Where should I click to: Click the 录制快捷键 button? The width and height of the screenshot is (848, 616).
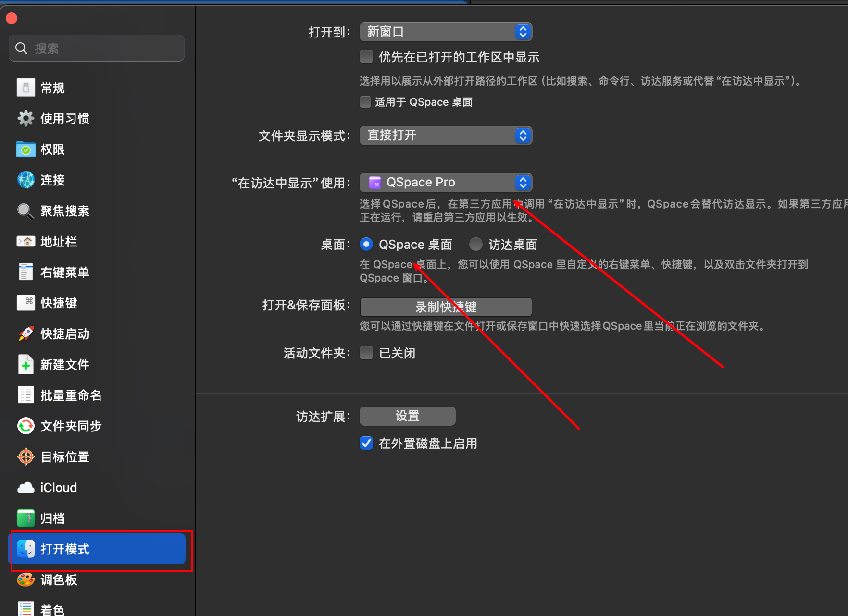pos(446,307)
